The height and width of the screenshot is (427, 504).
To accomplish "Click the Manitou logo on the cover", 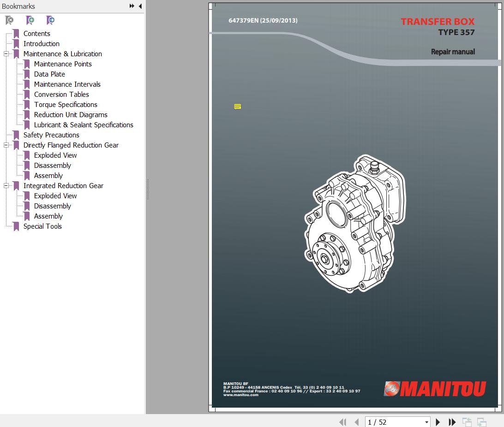I will coord(435,389).
